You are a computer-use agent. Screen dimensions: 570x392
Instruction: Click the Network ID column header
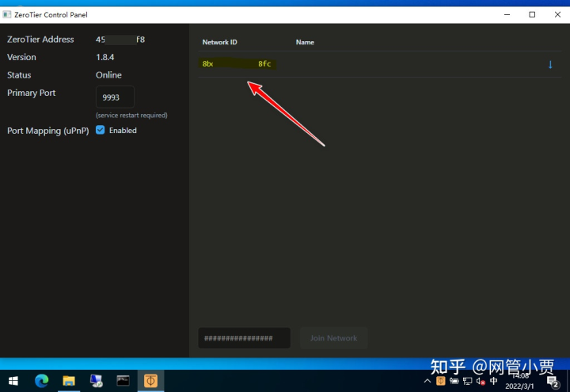click(x=219, y=42)
